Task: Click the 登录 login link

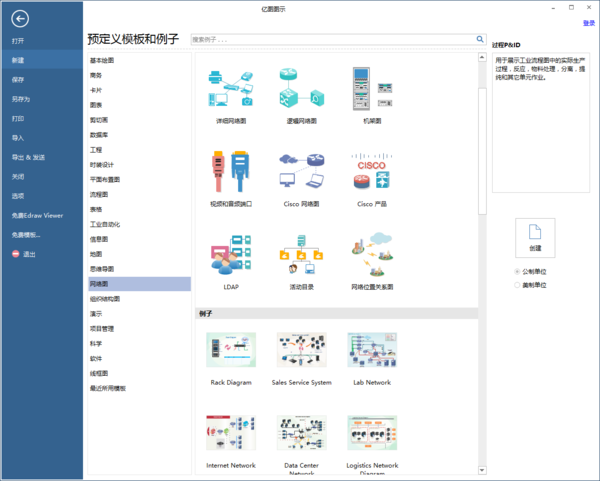Action: 589,23
